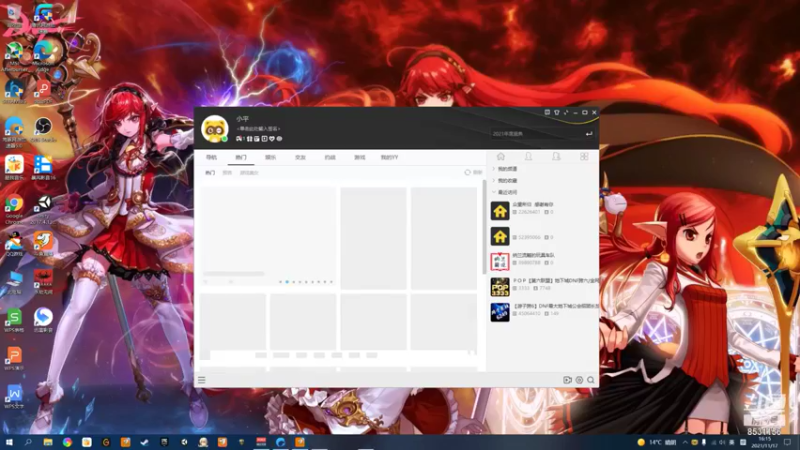Open the green online status dot on avatar
The height and width of the screenshot is (450, 800).
224,139
